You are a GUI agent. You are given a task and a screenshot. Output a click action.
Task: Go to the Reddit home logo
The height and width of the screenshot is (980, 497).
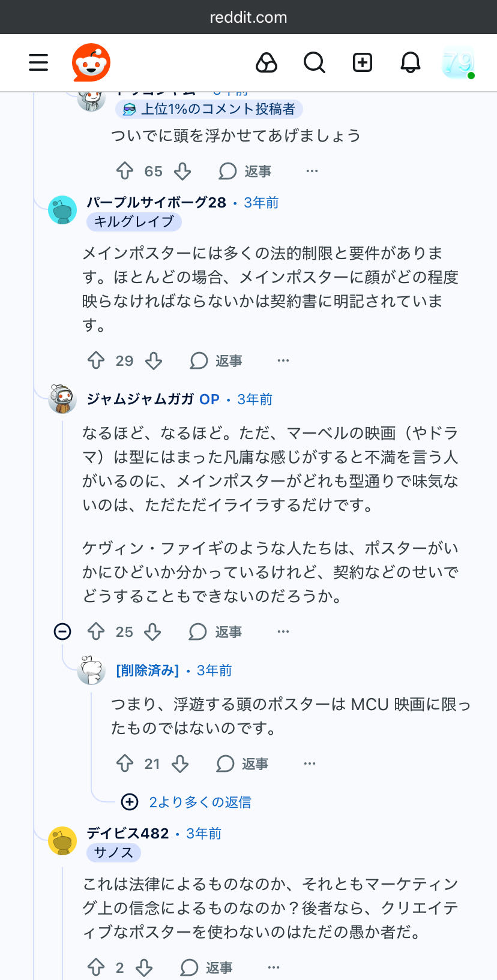[91, 62]
